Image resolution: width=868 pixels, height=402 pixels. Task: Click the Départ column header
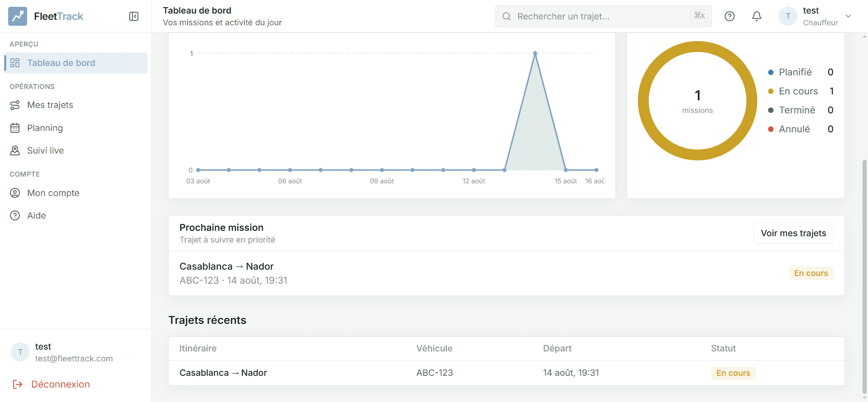[557, 348]
